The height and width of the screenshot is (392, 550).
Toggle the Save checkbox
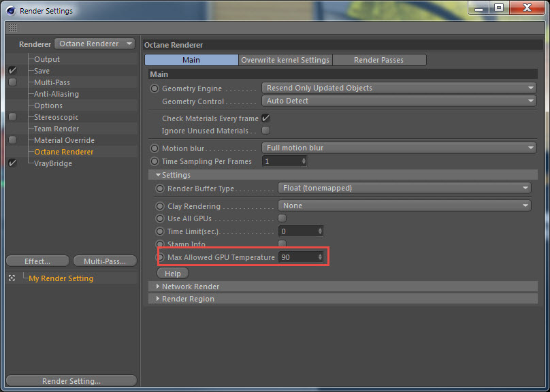pyautogui.click(x=13, y=71)
